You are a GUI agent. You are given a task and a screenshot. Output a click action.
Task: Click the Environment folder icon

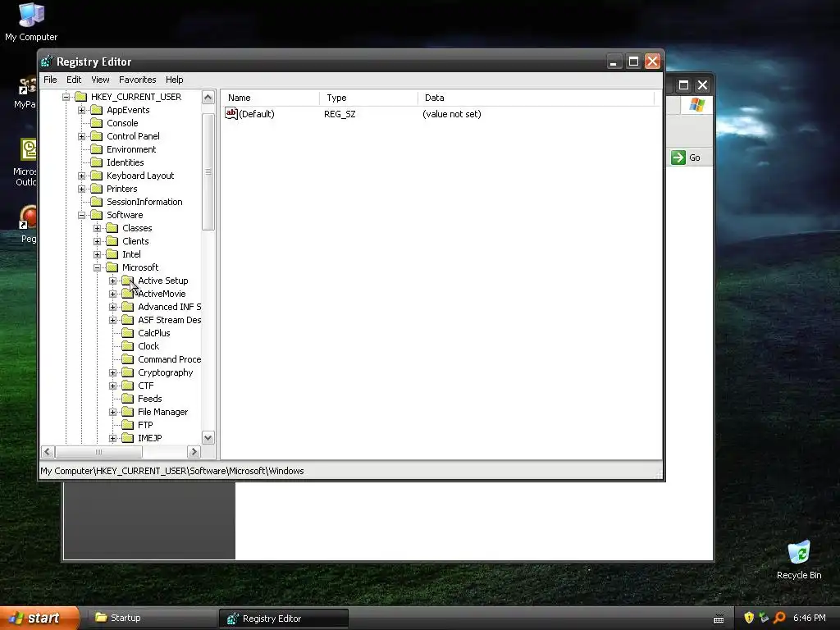pyautogui.click(x=97, y=149)
